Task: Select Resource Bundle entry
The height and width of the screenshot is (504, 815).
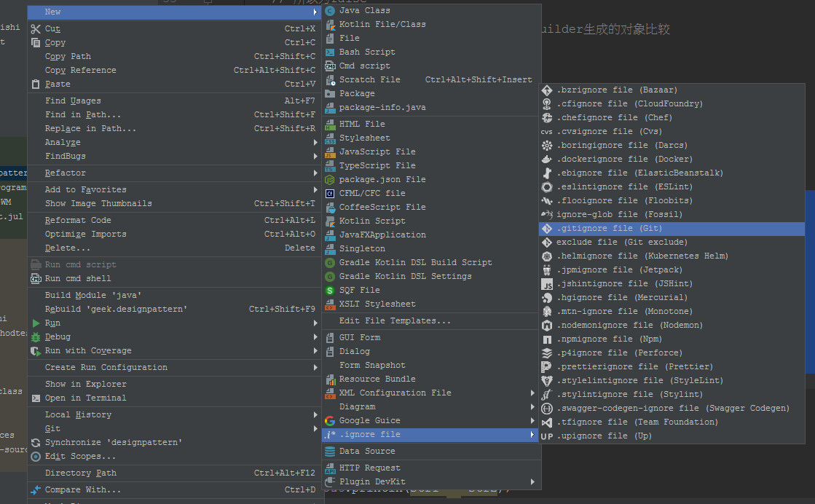Action: (x=431, y=379)
